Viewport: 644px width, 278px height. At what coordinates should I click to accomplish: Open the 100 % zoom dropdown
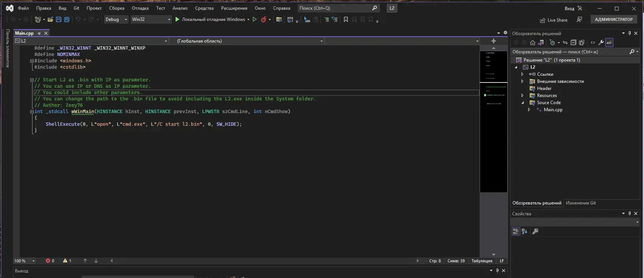[x=25, y=261]
